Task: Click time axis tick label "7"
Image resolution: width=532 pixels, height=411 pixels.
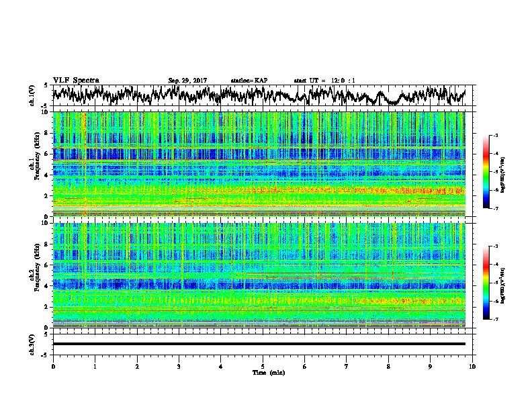Action: click(x=347, y=367)
